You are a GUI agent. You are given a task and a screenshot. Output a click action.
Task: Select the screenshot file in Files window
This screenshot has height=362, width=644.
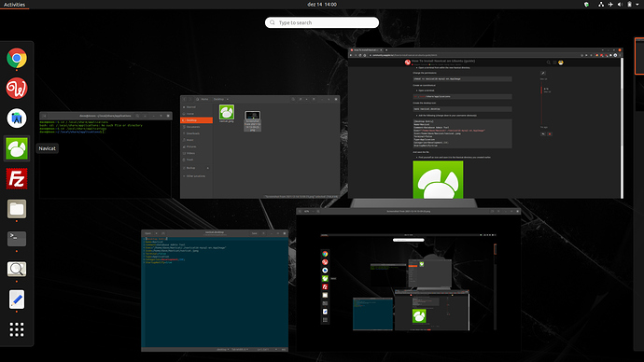tap(252, 121)
